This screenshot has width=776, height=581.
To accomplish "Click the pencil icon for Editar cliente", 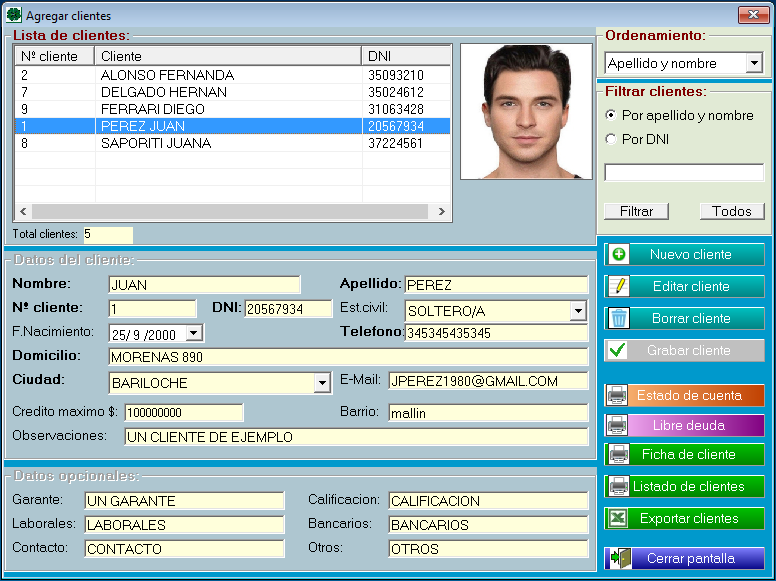I will coord(619,286).
